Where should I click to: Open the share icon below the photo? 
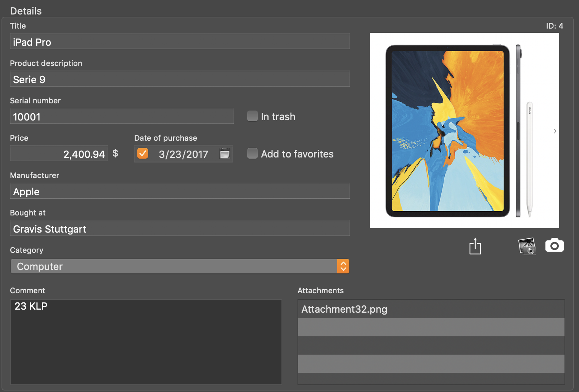[475, 246]
